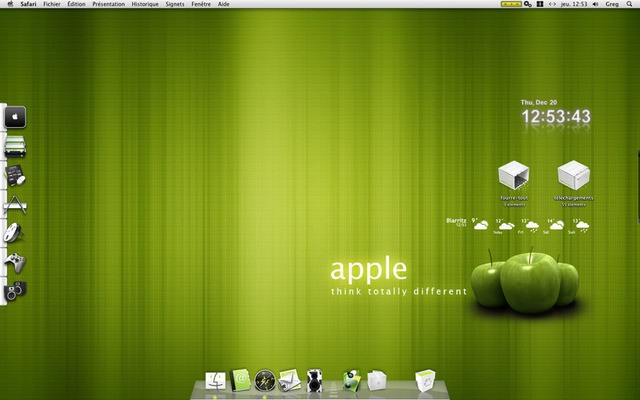Open the keyboard and mouse sidebar icon
This screenshot has width=640, height=400.
tap(15, 175)
